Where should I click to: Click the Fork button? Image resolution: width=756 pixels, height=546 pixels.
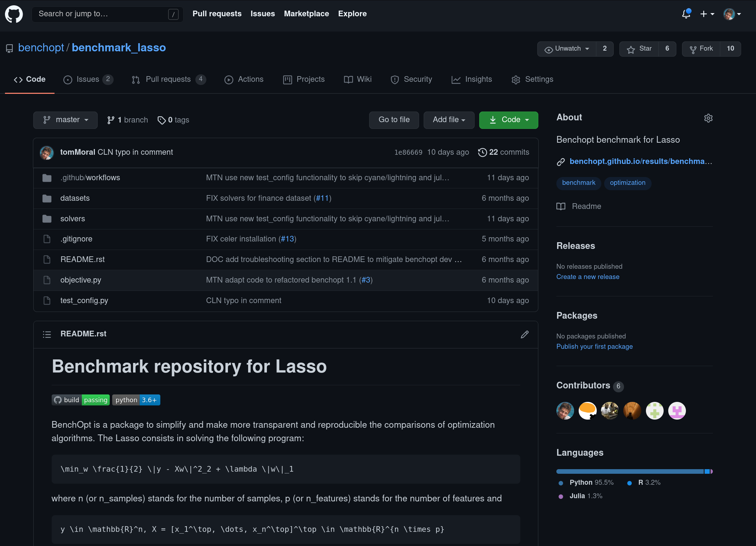(x=701, y=49)
